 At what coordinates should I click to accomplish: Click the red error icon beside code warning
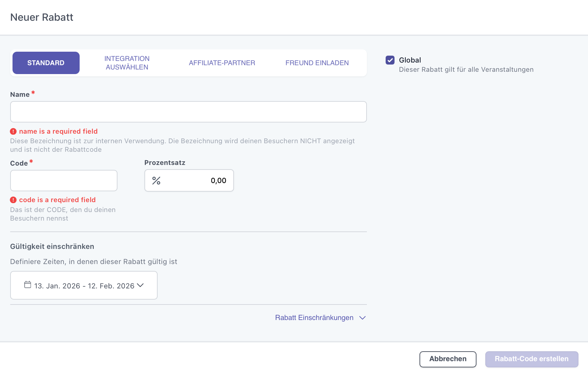(13, 200)
